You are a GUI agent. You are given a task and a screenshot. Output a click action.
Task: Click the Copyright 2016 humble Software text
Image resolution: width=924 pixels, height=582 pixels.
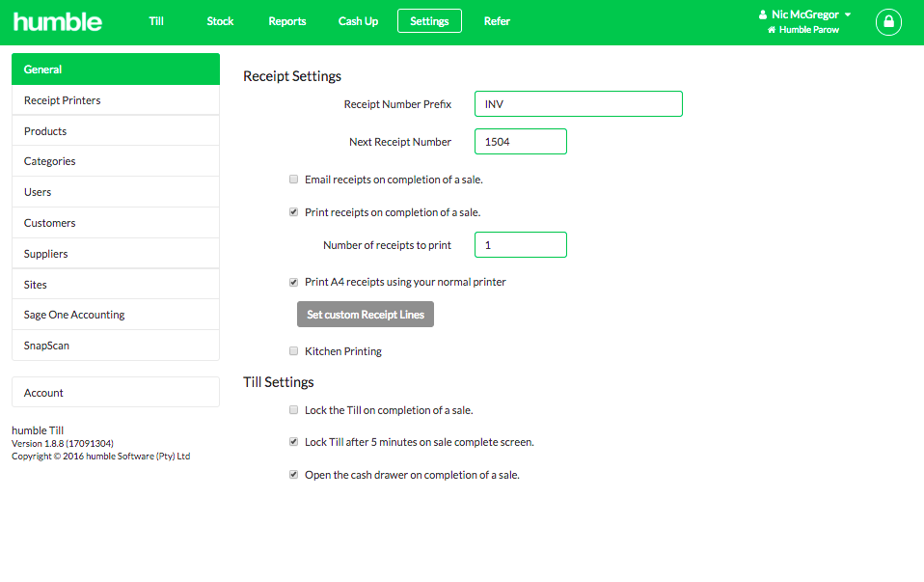pyautogui.click(x=100, y=457)
